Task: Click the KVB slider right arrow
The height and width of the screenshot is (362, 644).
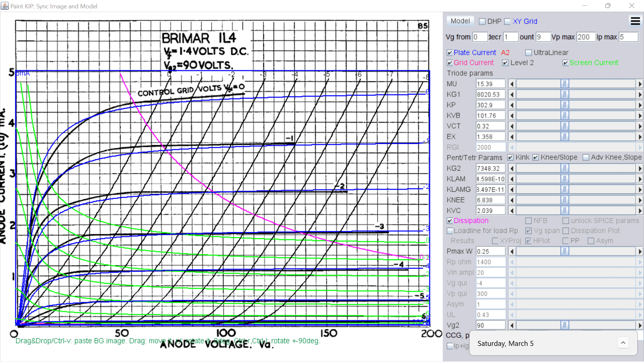Action: tap(640, 116)
